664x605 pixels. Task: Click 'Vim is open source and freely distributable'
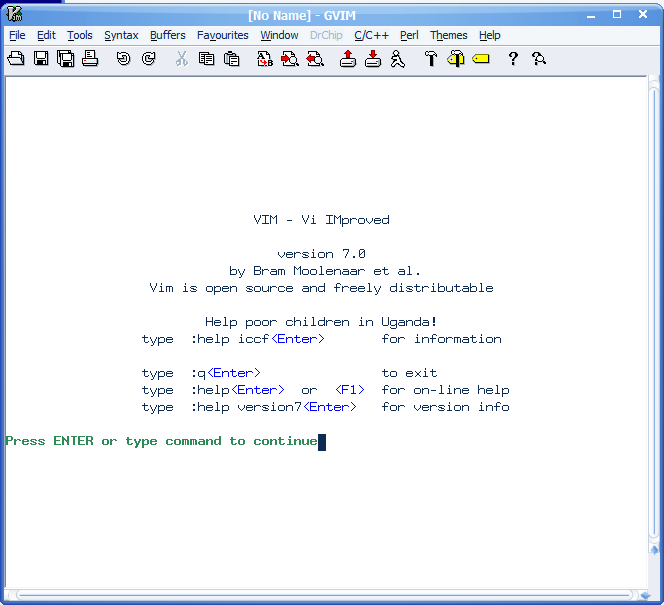click(x=321, y=288)
